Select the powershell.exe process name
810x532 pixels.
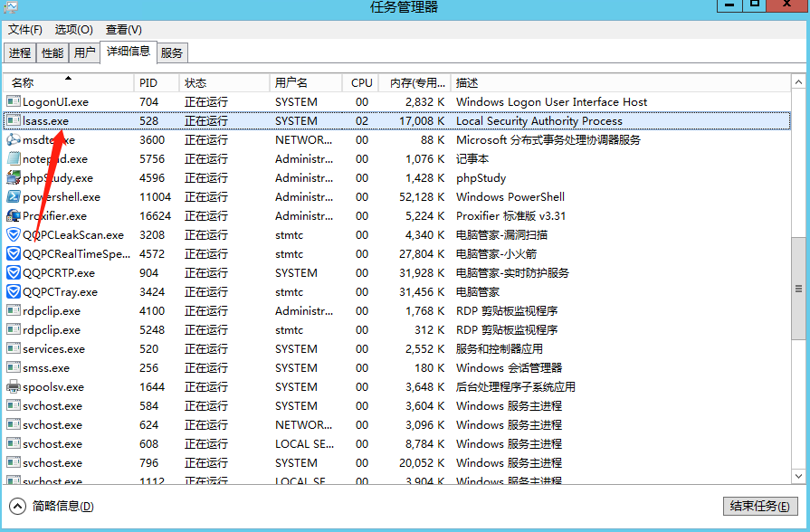(x=62, y=197)
